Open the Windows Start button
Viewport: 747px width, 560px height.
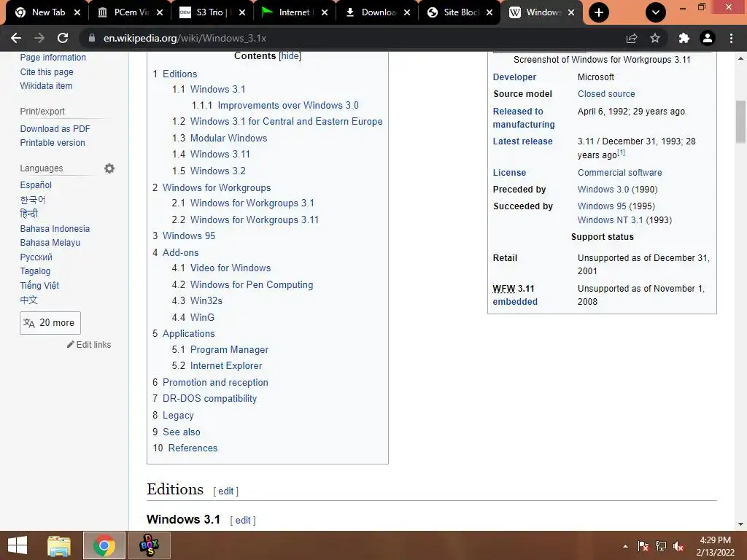tap(18, 545)
